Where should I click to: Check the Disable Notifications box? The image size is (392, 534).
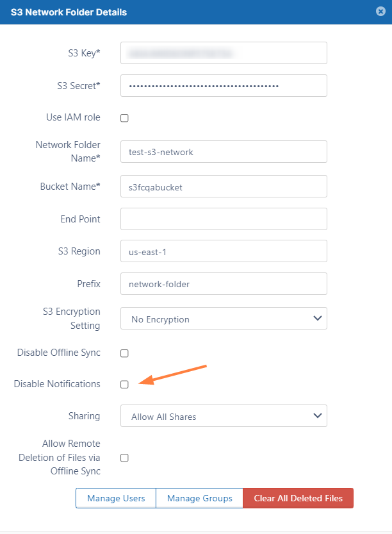tap(124, 384)
